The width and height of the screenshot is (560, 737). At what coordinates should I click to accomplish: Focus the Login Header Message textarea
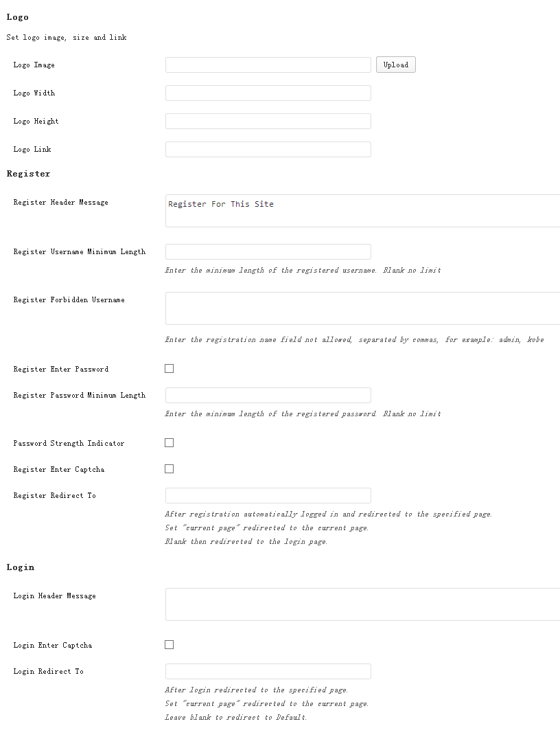pyautogui.click(x=362, y=604)
